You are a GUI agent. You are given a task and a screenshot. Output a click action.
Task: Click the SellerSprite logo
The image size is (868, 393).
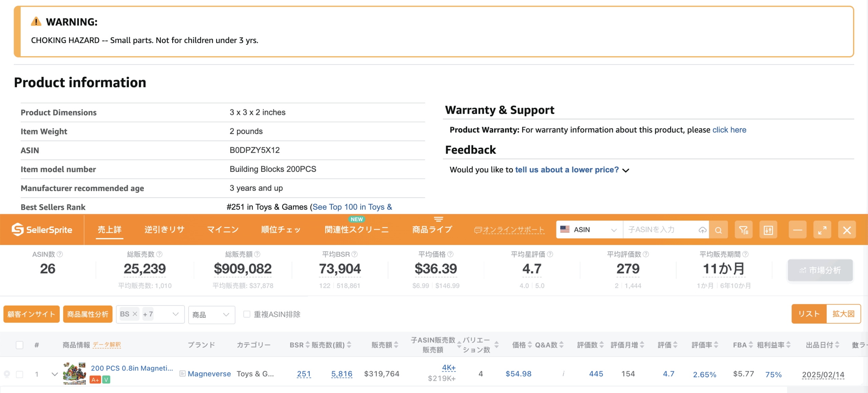(x=42, y=230)
